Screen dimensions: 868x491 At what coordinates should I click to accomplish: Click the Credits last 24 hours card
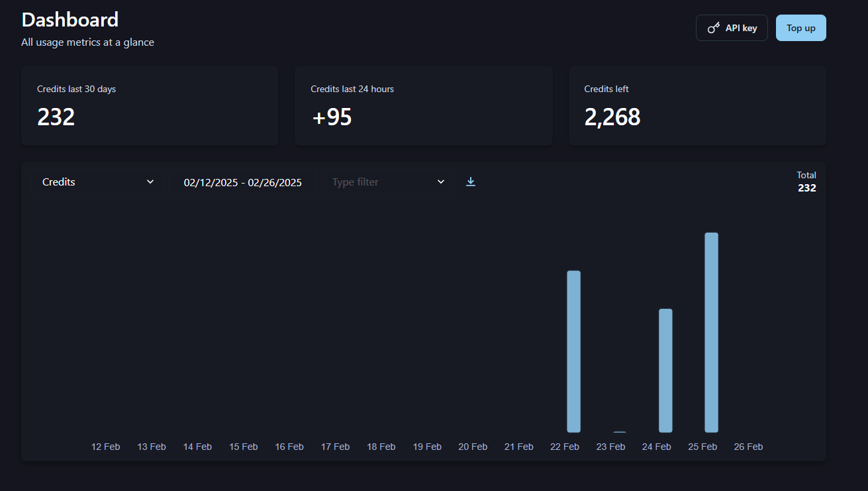(424, 105)
